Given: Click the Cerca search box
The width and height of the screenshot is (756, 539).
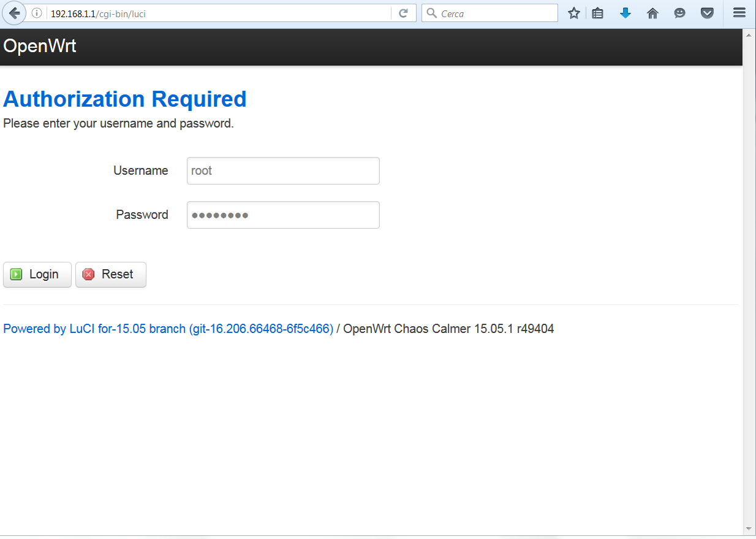Looking at the screenshot, I should point(496,13).
